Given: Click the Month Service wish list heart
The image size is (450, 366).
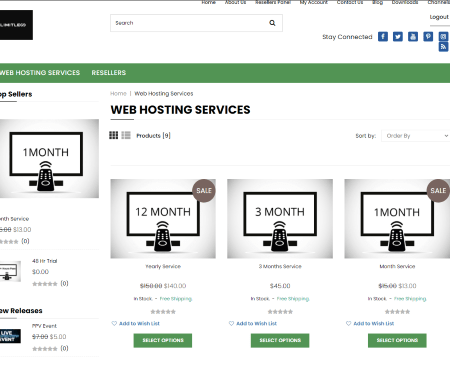Looking at the screenshot, I should (349, 323).
